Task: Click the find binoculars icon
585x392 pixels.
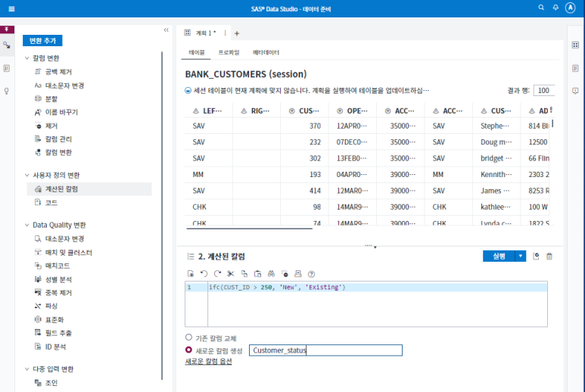Action: (271, 273)
